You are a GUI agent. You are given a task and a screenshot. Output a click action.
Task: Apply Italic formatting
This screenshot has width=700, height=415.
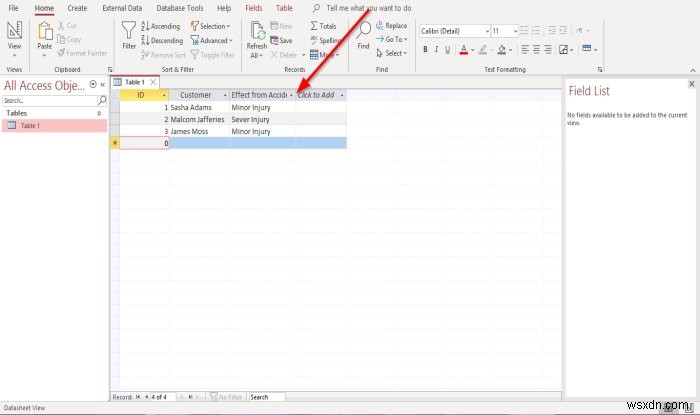[436, 50]
